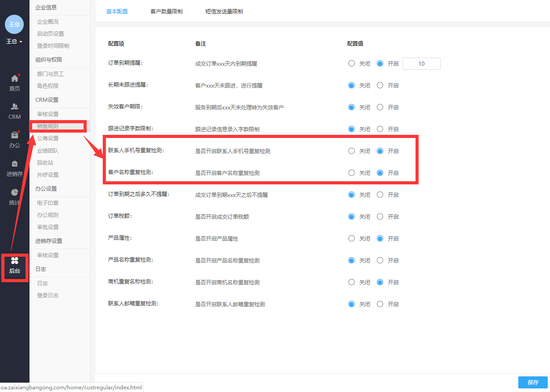Click the 进销存设置 section header
Screen dimensions: 550x392
(49, 241)
